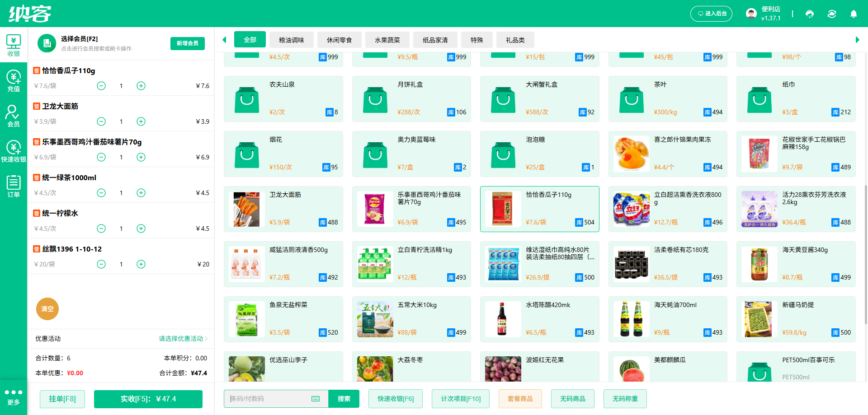Open the 更多 more menu icon
This screenshot has height=415, width=868.
[x=14, y=397]
